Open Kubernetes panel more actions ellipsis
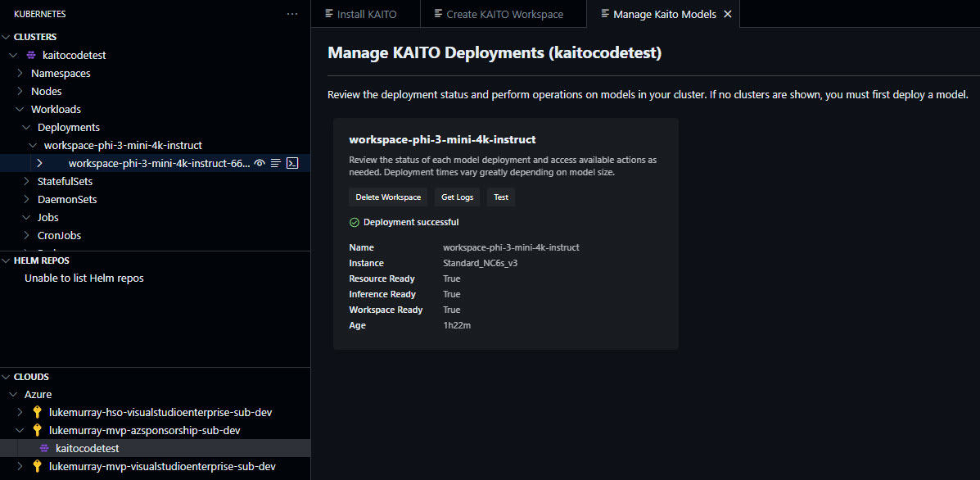980x480 pixels. coord(292,14)
